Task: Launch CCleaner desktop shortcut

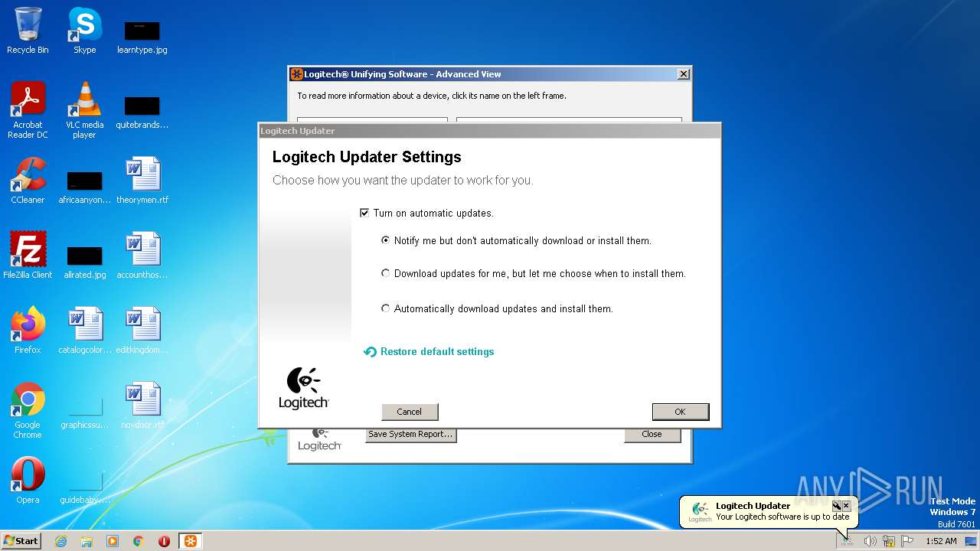Action: [28, 181]
